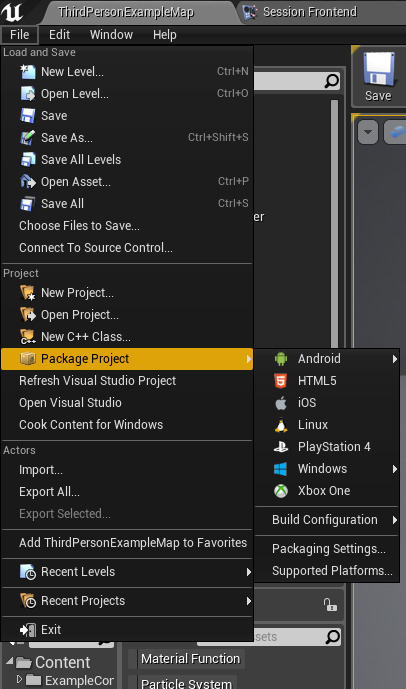
Task: Click the New C++ Class icon
Action: tap(28, 337)
